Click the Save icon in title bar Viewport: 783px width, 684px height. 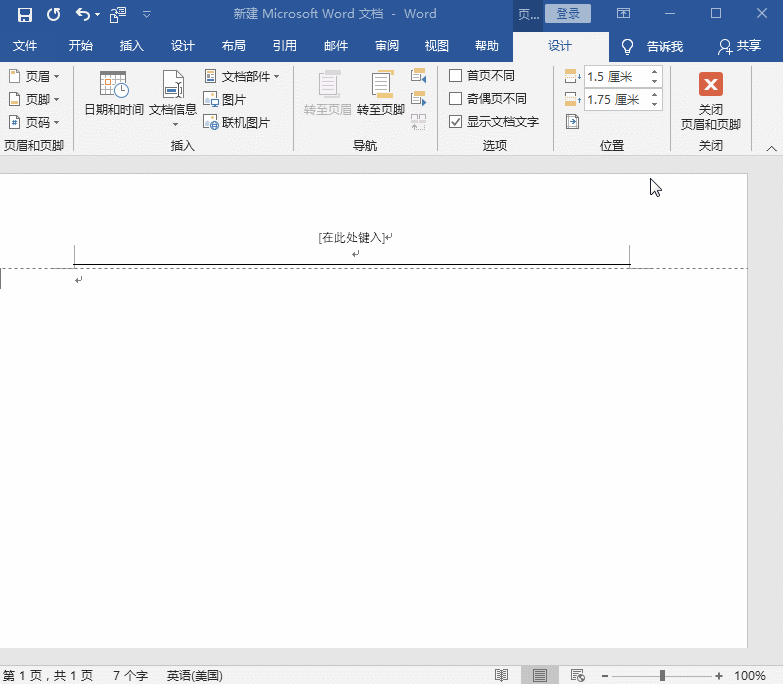(x=25, y=14)
